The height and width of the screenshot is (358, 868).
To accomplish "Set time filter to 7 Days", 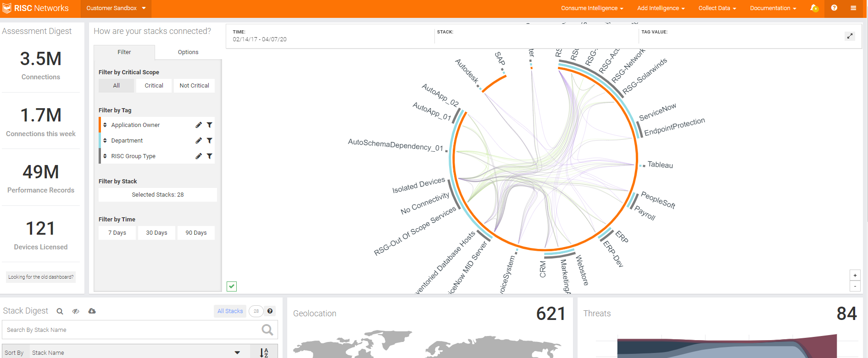I will [117, 233].
